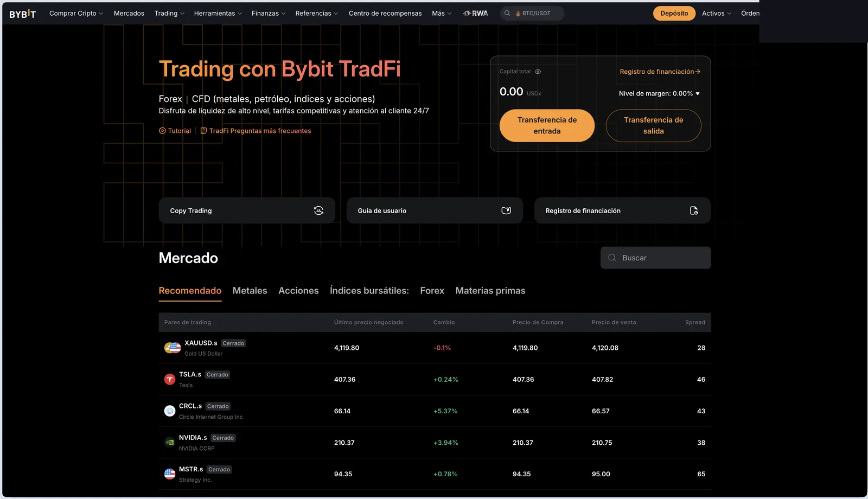This screenshot has width=868, height=499.
Task: Open the Mercados menu item
Action: pos(129,14)
